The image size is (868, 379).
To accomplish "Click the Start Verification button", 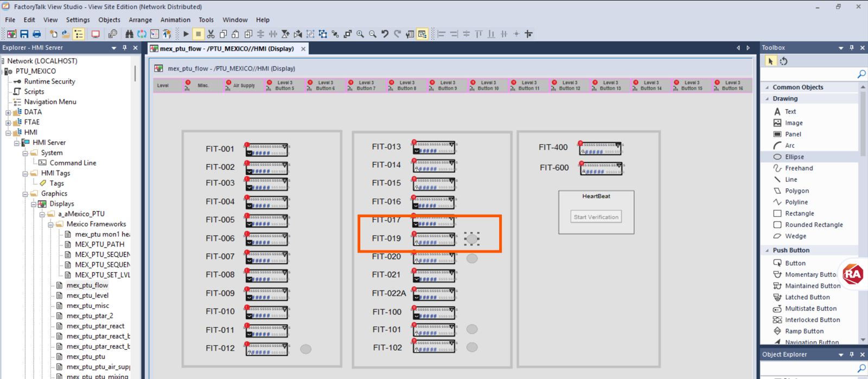I will (x=596, y=217).
